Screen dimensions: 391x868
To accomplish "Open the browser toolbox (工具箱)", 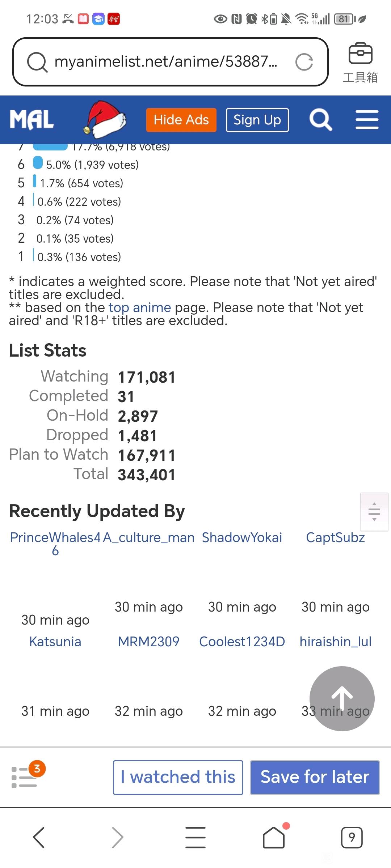I will click(360, 63).
